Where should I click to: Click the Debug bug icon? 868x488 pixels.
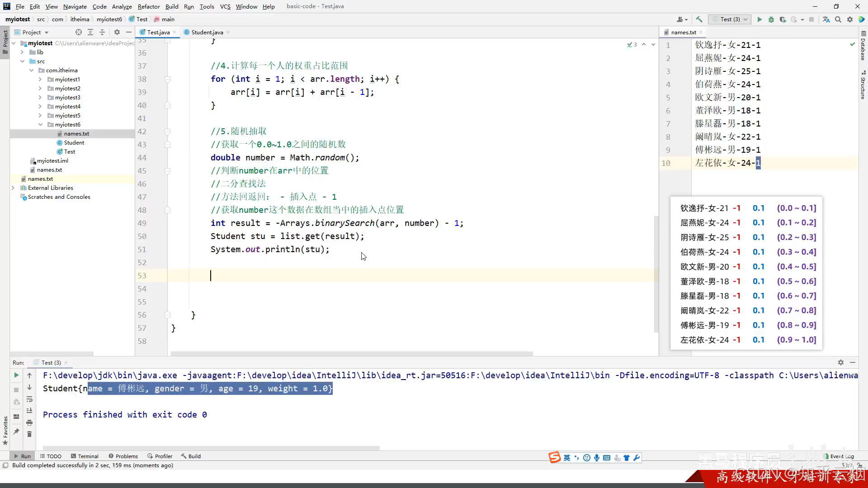tap(771, 19)
